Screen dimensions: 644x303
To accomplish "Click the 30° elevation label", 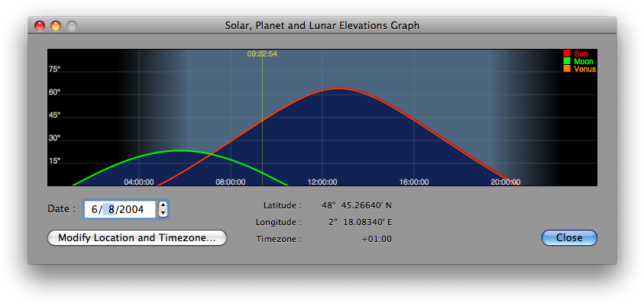I will [x=54, y=138].
